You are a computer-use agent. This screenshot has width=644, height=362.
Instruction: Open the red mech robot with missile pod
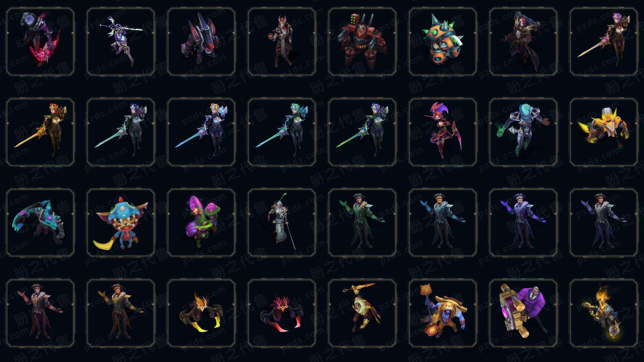362,42
